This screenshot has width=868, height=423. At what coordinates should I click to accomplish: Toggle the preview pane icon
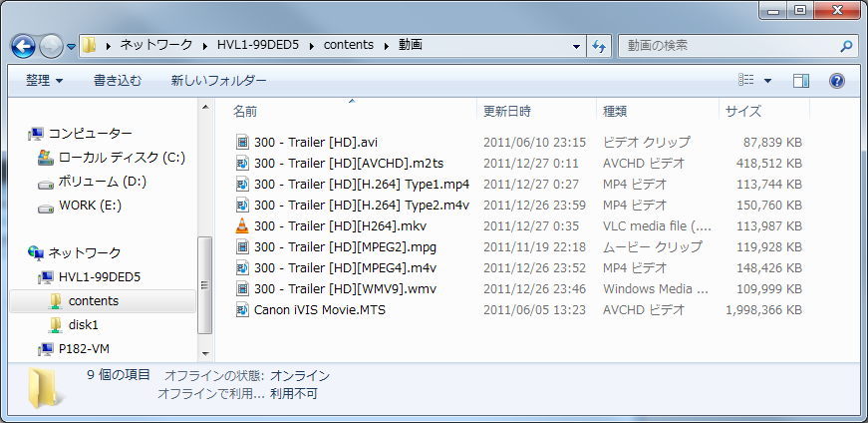(800, 81)
